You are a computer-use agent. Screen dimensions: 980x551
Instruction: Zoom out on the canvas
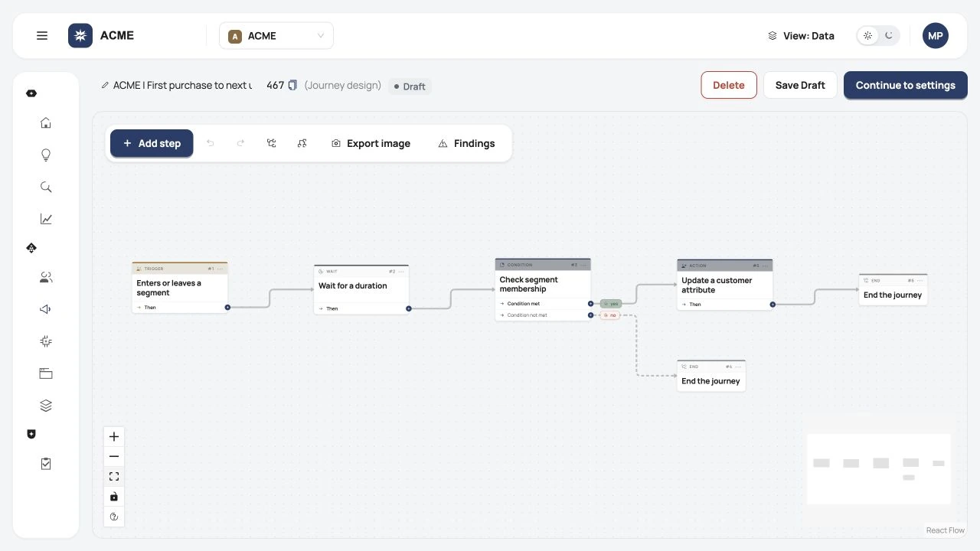tap(114, 457)
